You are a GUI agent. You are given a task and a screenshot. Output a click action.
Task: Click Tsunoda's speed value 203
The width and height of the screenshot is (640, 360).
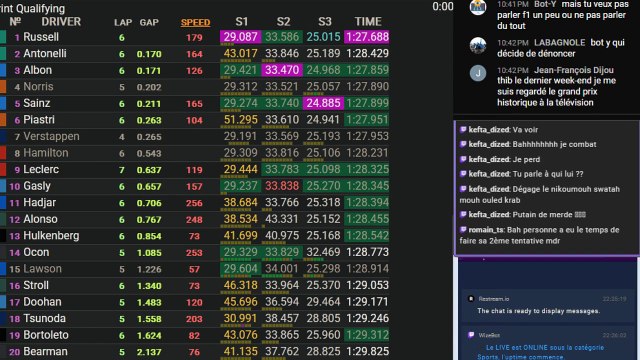(194, 319)
